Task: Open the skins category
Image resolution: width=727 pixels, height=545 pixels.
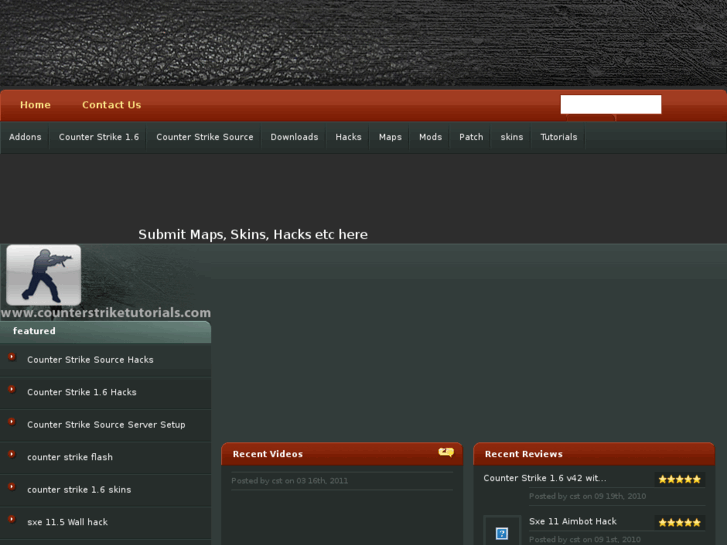Action: point(511,137)
